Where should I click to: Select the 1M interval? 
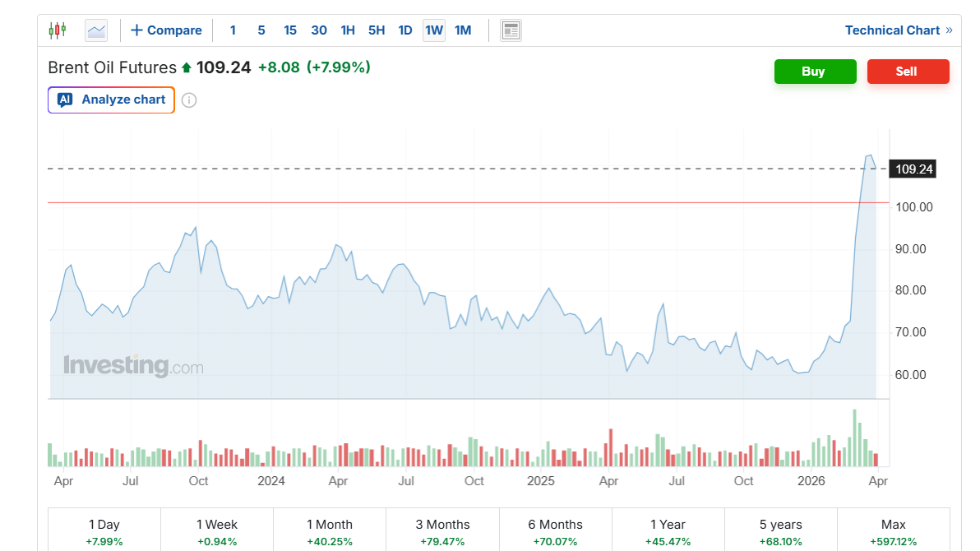coord(463,30)
